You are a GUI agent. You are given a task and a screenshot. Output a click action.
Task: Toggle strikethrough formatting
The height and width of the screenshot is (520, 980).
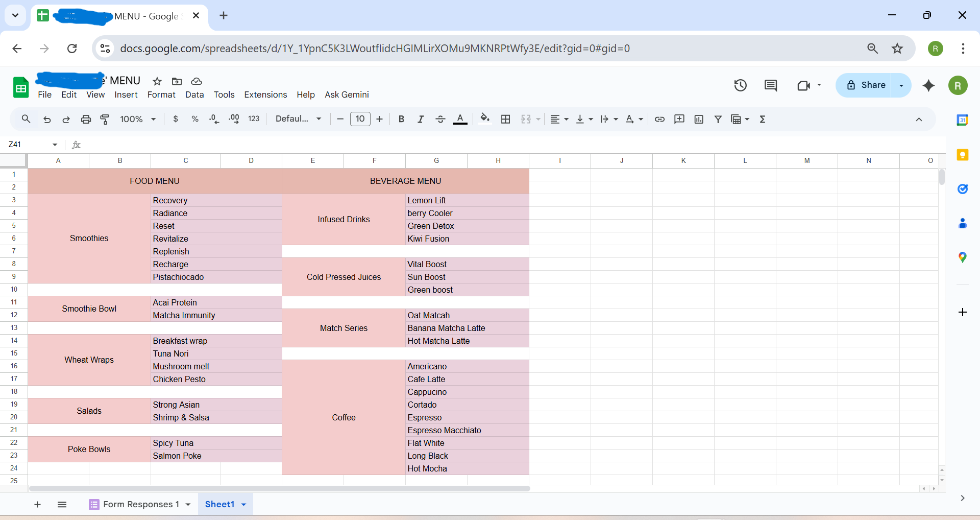pyautogui.click(x=440, y=119)
